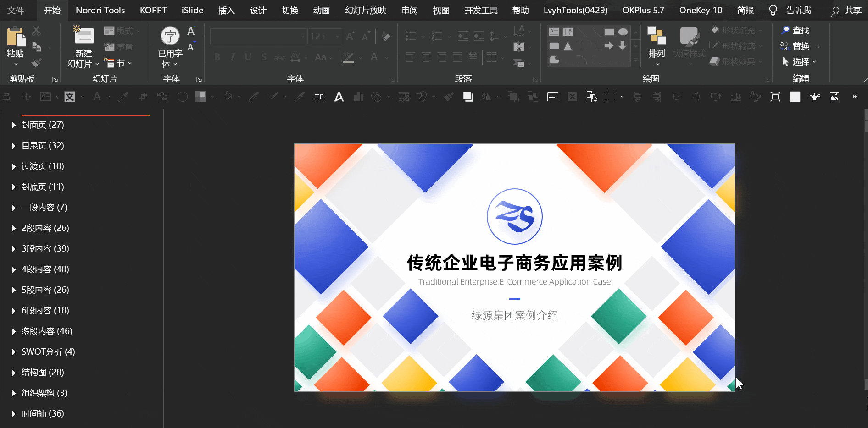This screenshot has width=868, height=428.
Task: Open the iSlide tab
Action: (192, 10)
